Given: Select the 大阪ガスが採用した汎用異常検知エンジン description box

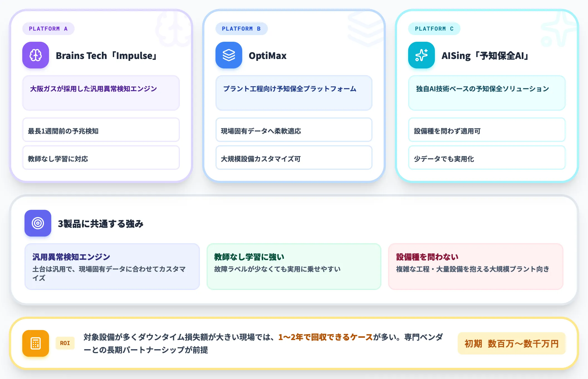Looking at the screenshot, I should click(x=101, y=93).
